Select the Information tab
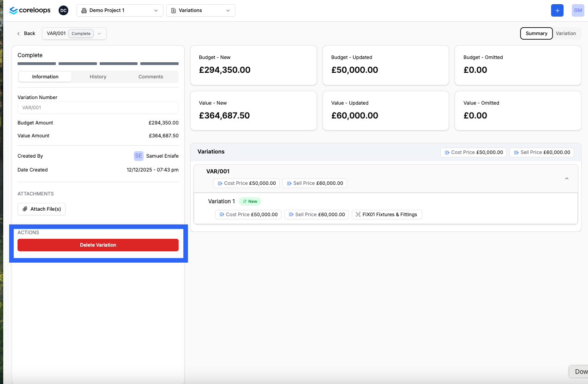588x384 pixels. coord(45,77)
